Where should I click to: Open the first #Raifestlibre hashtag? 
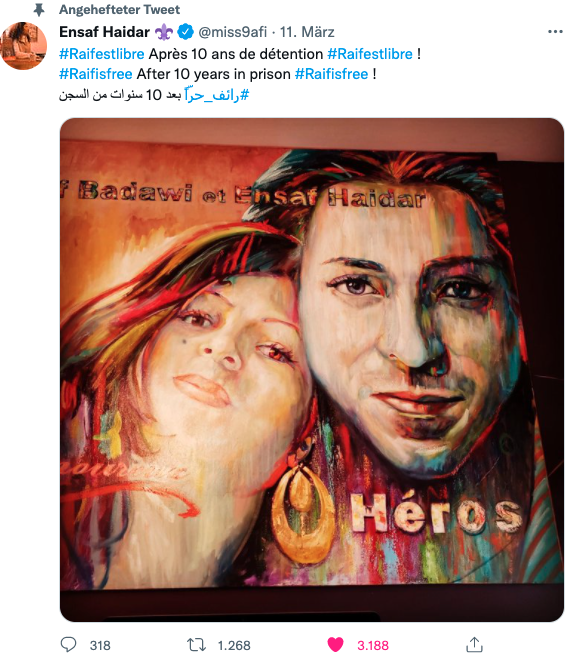[x=102, y=54]
